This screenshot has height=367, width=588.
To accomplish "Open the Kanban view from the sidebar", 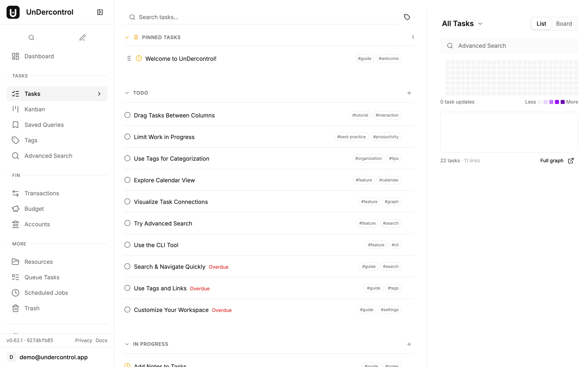I will (34, 109).
